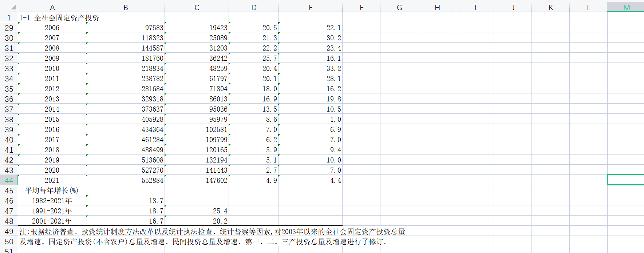Click year cell 2019
This screenshot has height=253, width=644.
(52, 160)
